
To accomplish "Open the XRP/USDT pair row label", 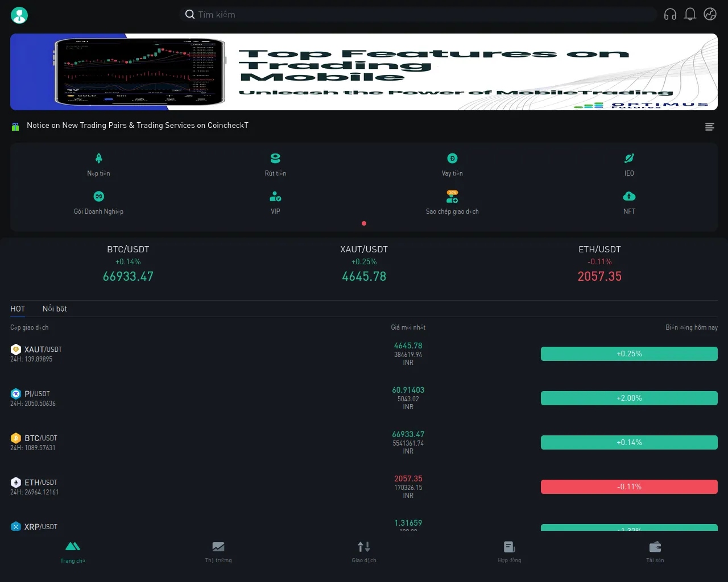I will click(x=41, y=527).
